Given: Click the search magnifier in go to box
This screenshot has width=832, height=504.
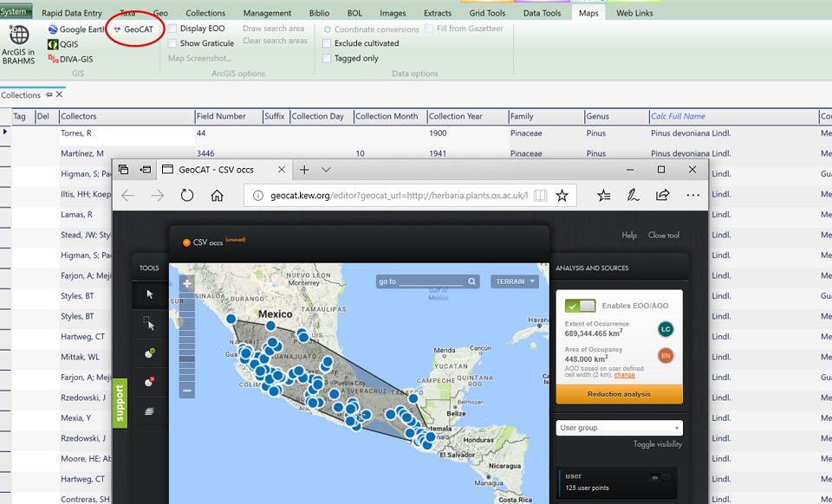Looking at the screenshot, I should [x=471, y=281].
